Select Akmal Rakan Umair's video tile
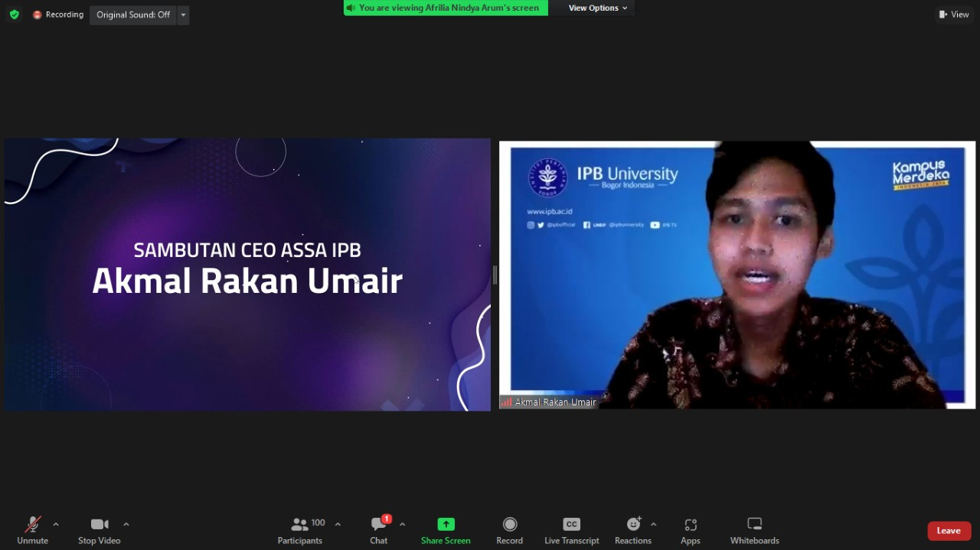The width and height of the screenshot is (980, 550). click(737, 275)
